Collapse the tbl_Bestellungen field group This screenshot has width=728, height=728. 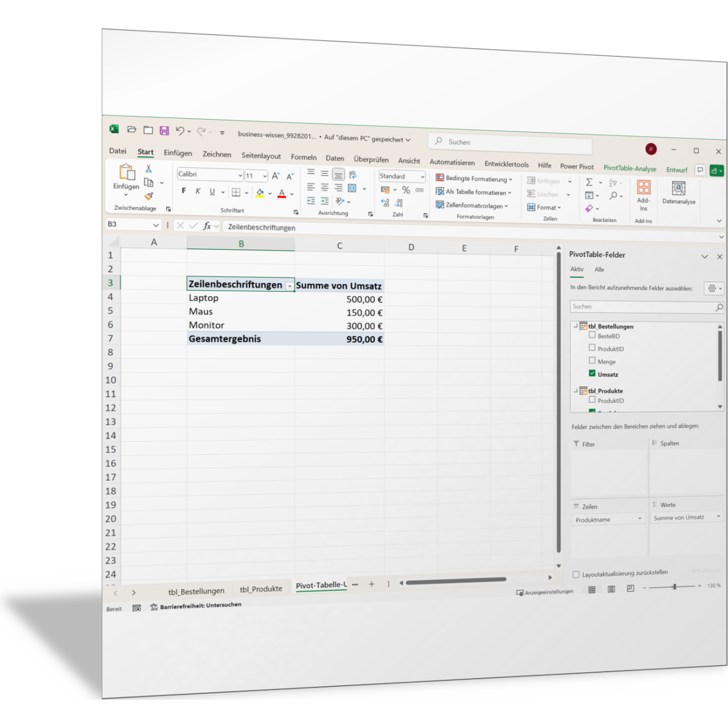pyautogui.click(x=577, y=326)
